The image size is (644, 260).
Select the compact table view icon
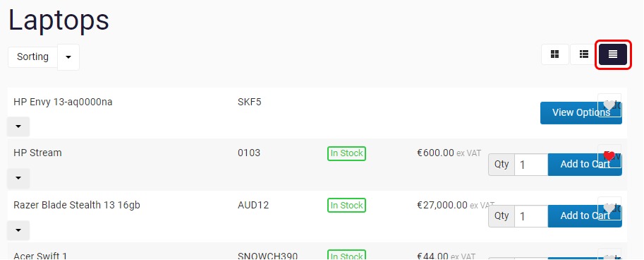(613, 54)
